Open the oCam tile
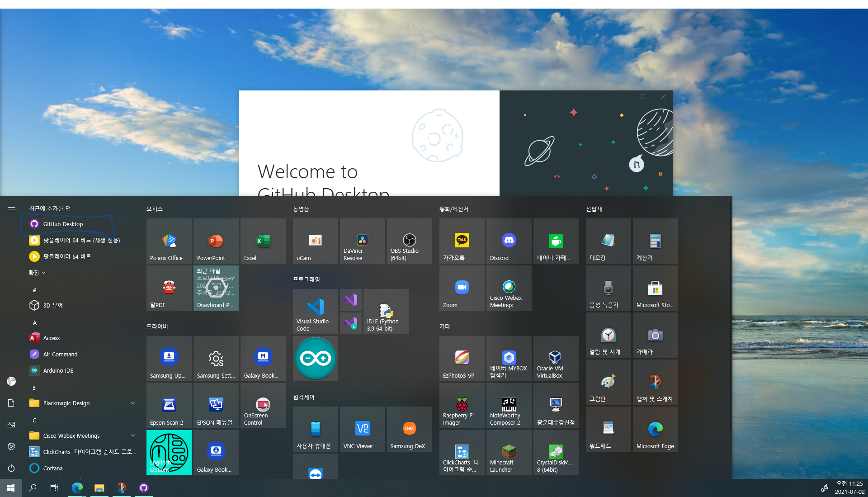 tap(316, 241)
